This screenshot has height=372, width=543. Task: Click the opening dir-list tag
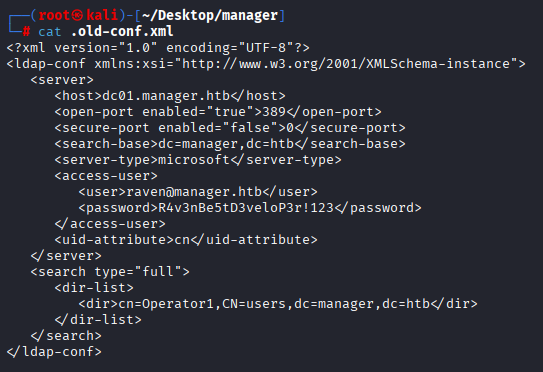tap(94, 288)
